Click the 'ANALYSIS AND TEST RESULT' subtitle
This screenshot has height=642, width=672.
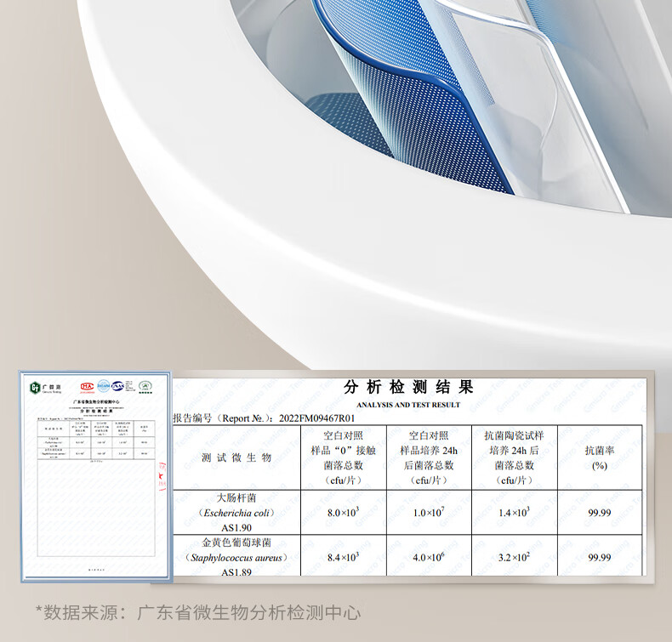tap(408, 405)
